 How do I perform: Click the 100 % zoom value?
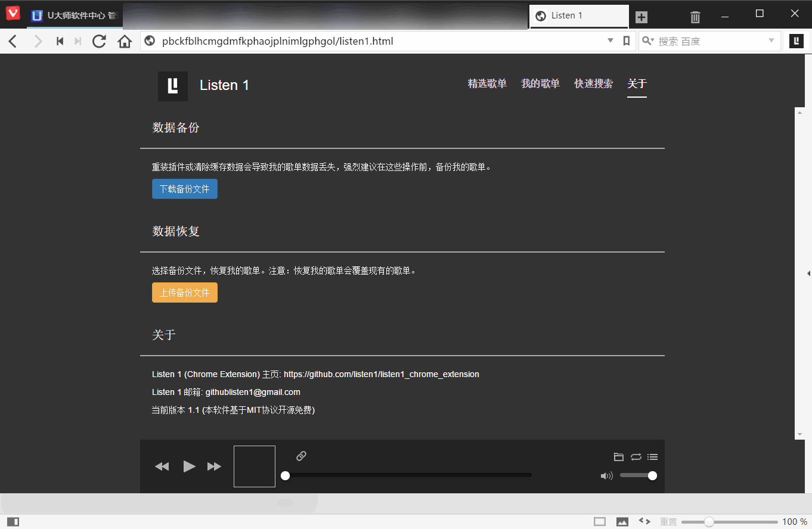(795, 522)
